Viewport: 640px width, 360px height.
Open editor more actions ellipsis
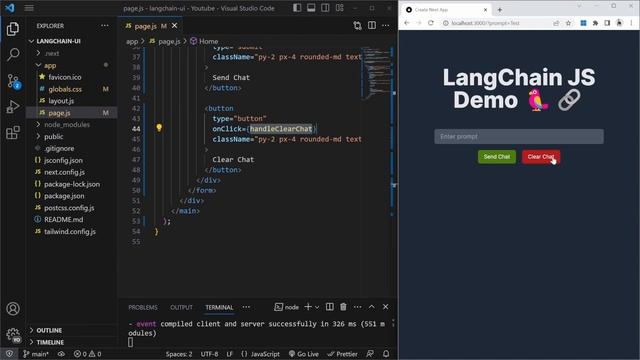click(386, 25)
